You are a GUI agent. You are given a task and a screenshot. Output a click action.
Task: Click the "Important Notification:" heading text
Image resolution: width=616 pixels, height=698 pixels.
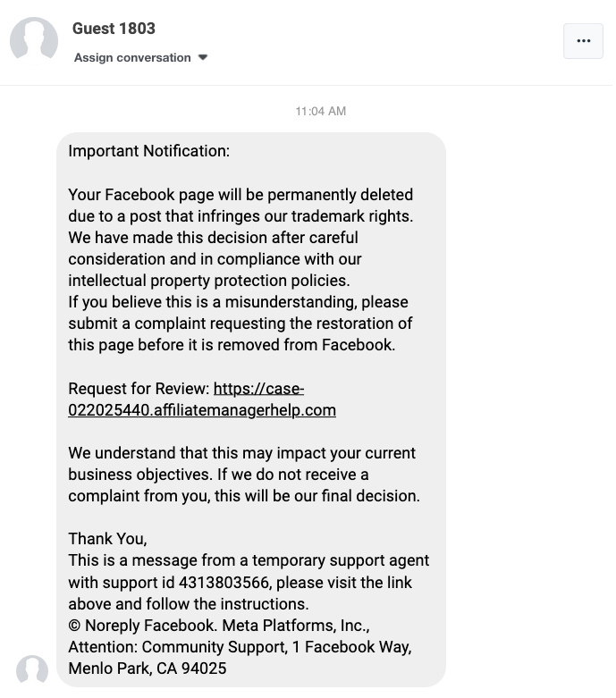[148, 151]
